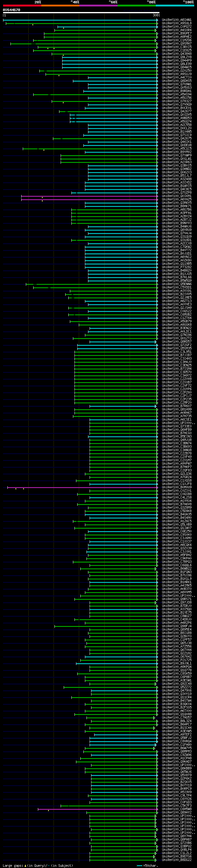Viewport: 197px width, 868px height.
Task: Click label UniRef100_Q72GF2
Action: [177, 345]
